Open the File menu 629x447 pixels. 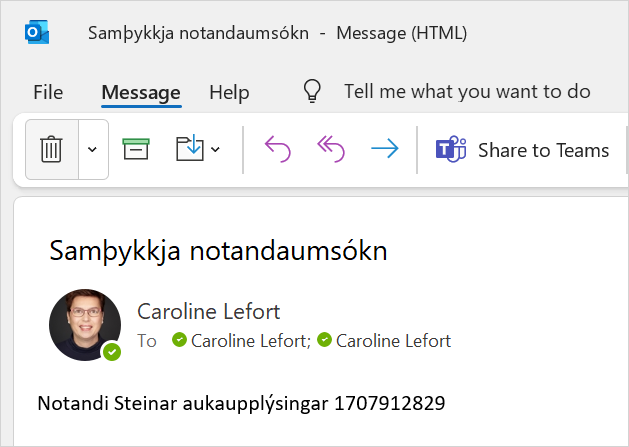click(48, 92)
